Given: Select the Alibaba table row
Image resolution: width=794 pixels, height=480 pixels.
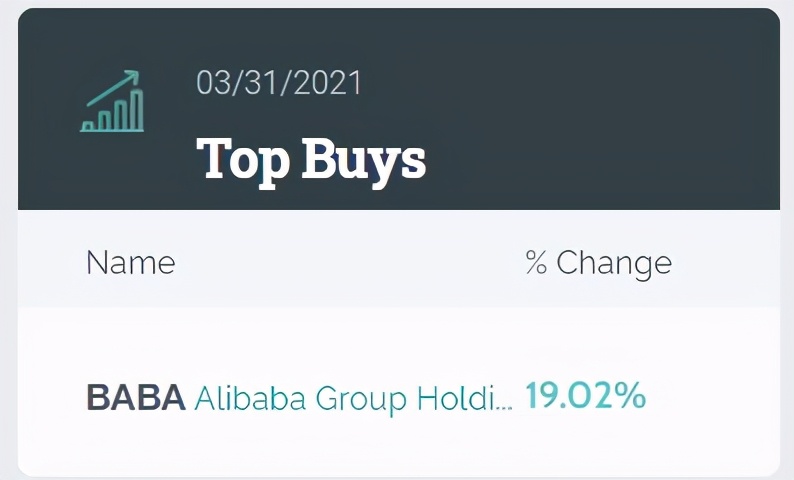Looking at the screenshot, I should (399, 391).
